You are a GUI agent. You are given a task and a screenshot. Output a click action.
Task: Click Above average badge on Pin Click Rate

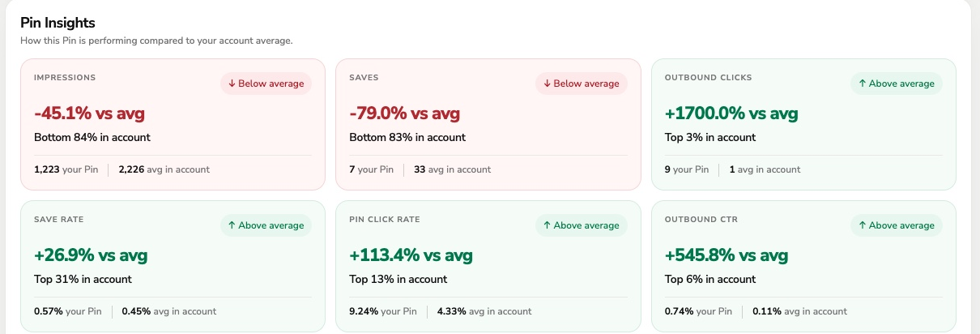(581, 225)
